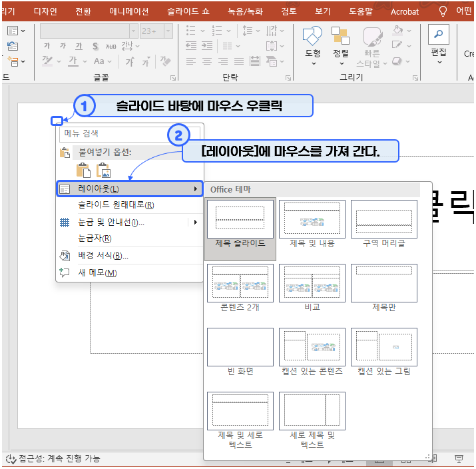Open the font dialog launcher
Viewport: 476px width, 469px height.
[x=173, y=78]
